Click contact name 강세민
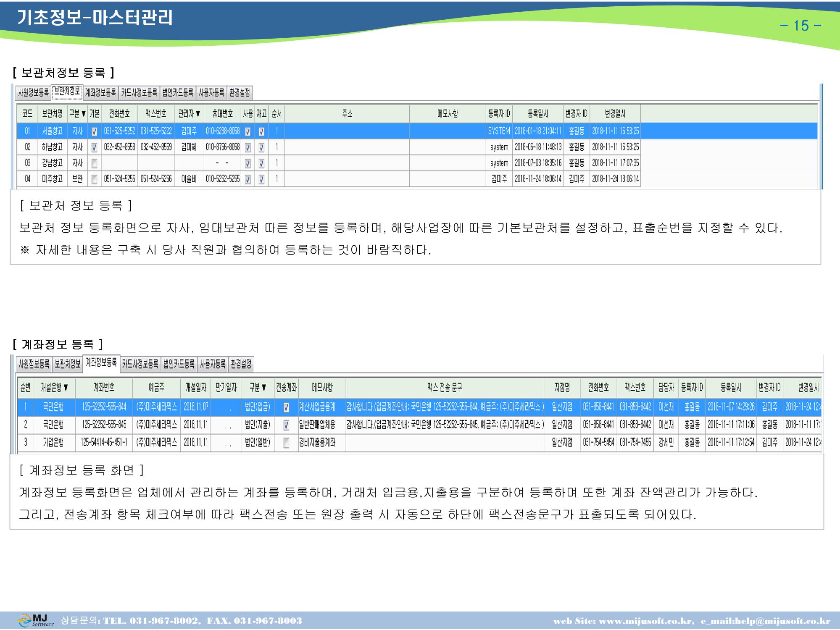Screen dimensions: 840x630 coord(666,443)
